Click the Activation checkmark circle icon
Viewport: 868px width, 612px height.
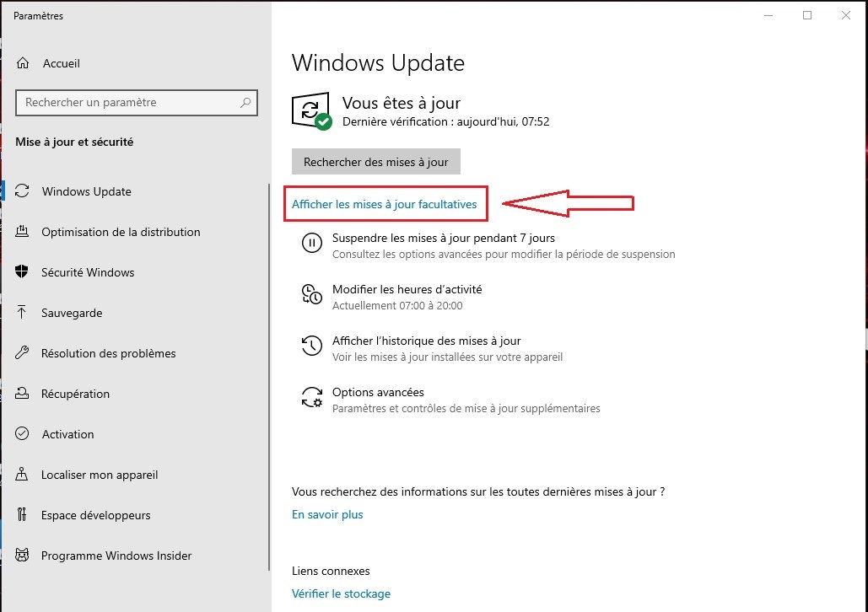click(22, 433)
